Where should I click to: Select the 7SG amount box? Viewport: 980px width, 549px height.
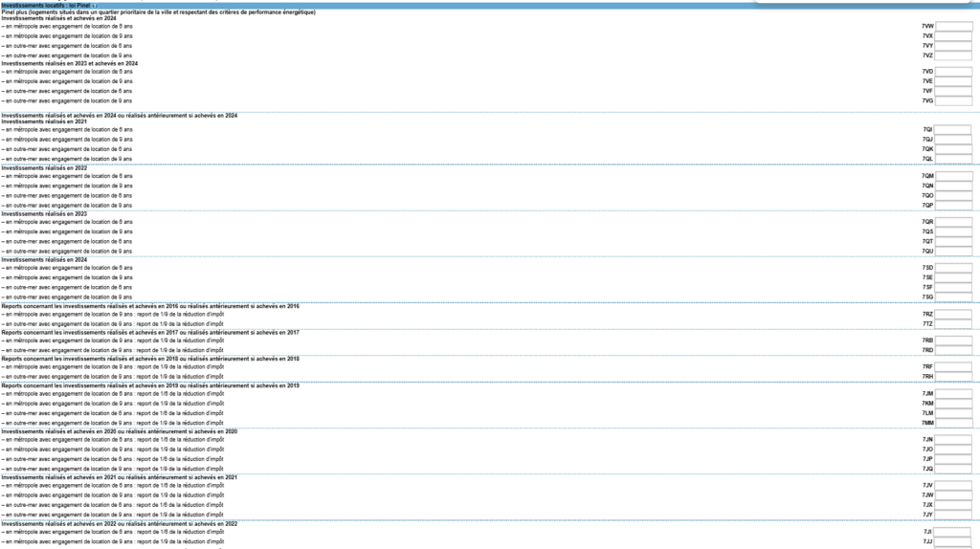[953, 296]
